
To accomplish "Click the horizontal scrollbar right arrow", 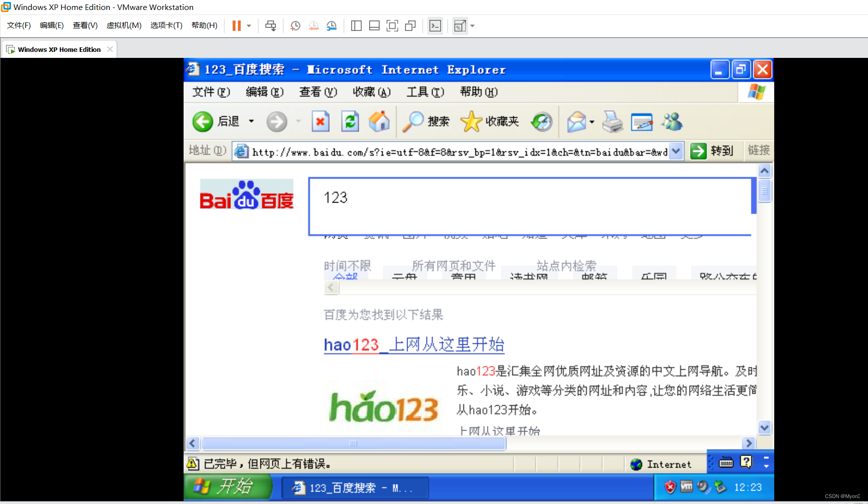I will tap(748, 443).
